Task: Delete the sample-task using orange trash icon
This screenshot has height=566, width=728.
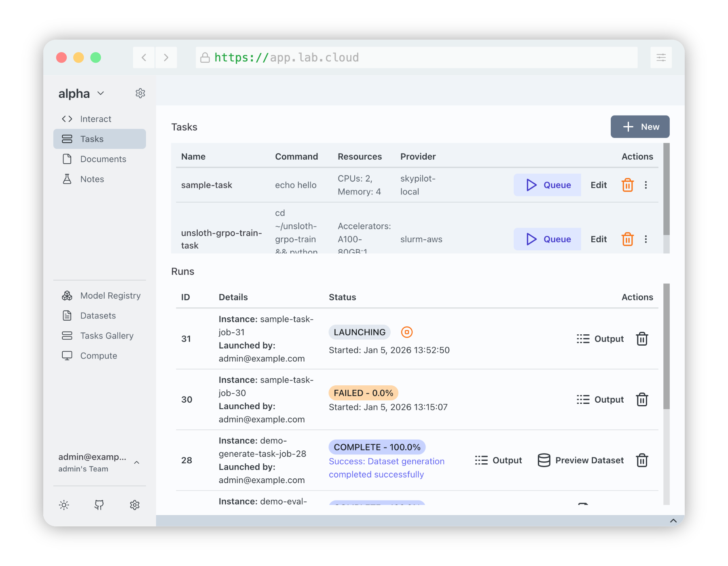Action: pos(627,185)
